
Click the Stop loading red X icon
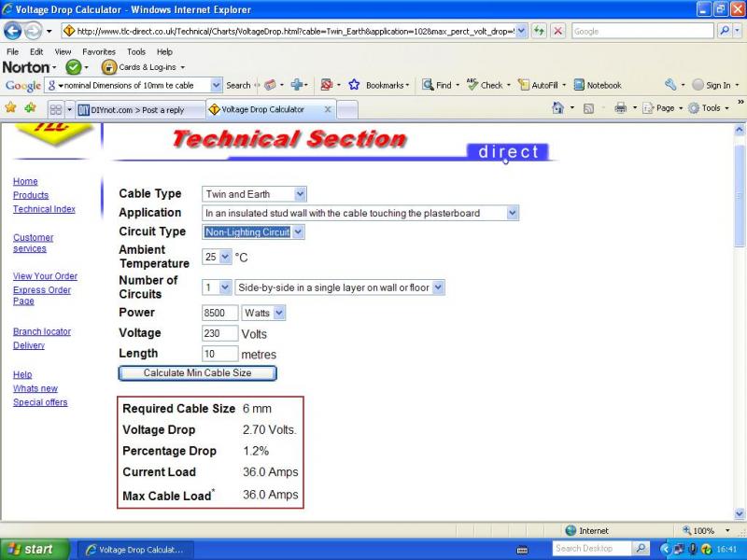coord(558,31)
